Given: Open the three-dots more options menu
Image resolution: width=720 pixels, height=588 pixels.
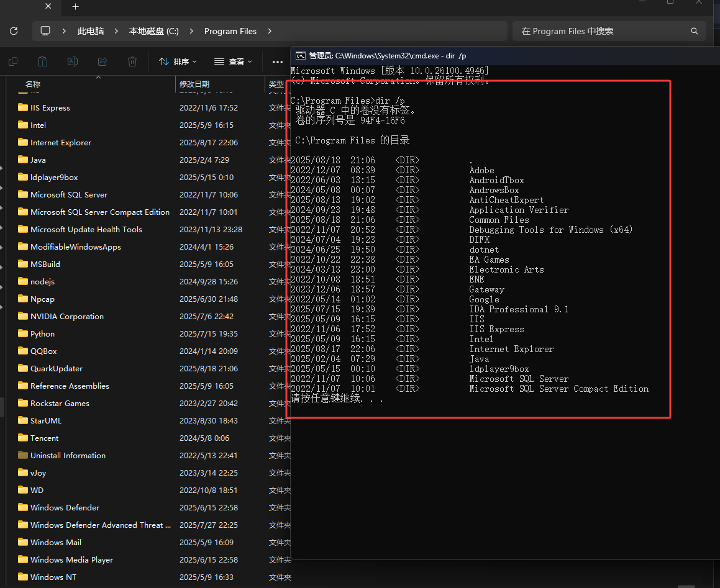Looking at the screenshot, I should [277, 61].
